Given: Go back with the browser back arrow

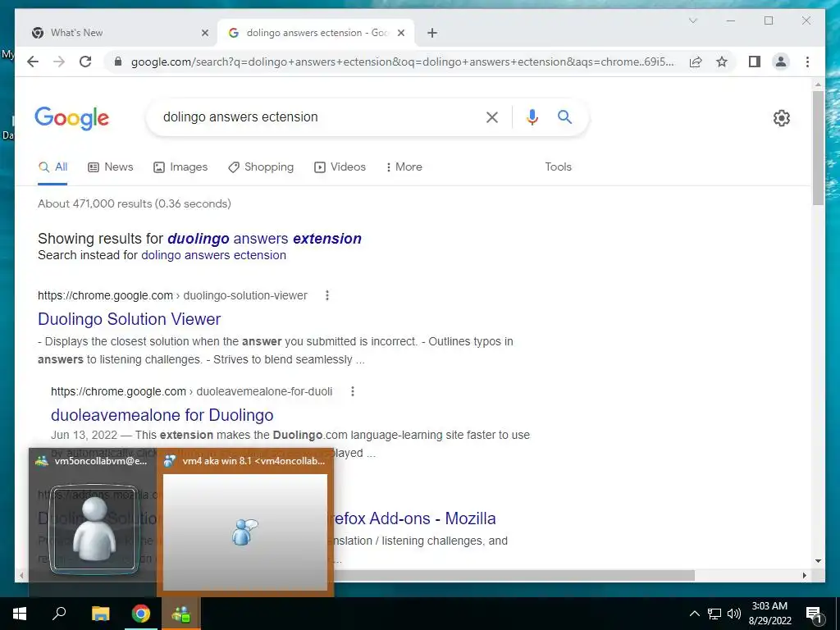Looking at the screenshot, I should (x=33, y=62).
